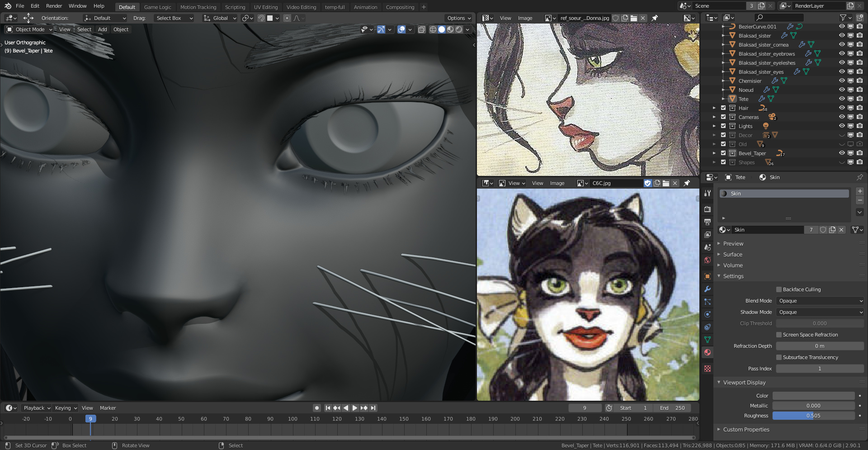
Task: Uncheck the Lights collection checkbox
Action: pos(723,126)
